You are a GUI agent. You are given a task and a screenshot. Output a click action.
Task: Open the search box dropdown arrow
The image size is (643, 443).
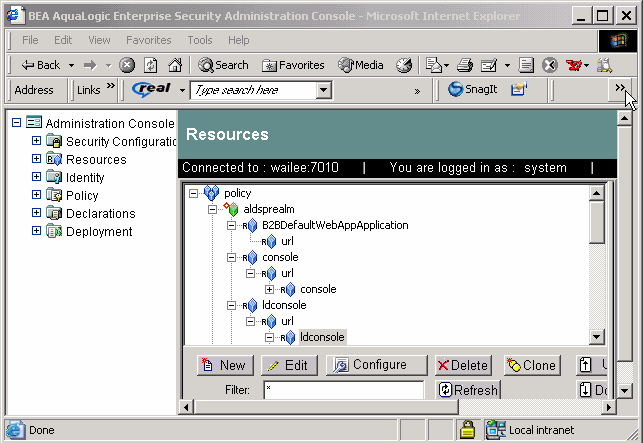tap(324, 90)
